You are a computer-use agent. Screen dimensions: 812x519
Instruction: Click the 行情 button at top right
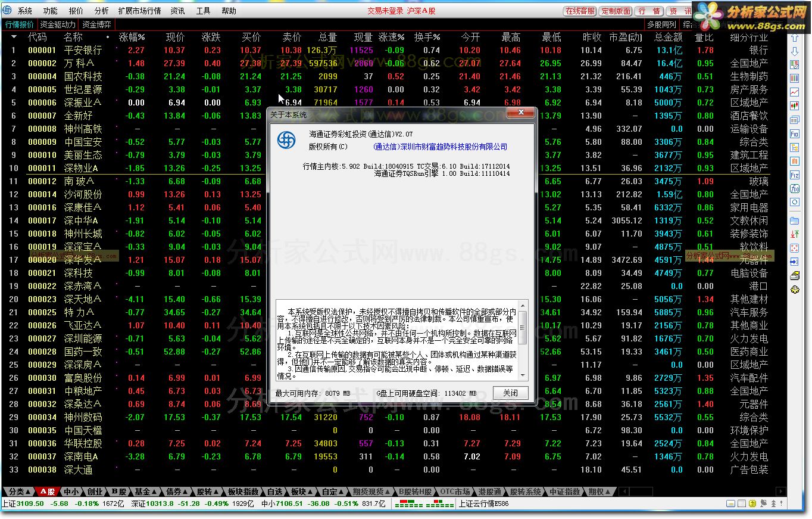pyautogui.click(x=649, y=11)
